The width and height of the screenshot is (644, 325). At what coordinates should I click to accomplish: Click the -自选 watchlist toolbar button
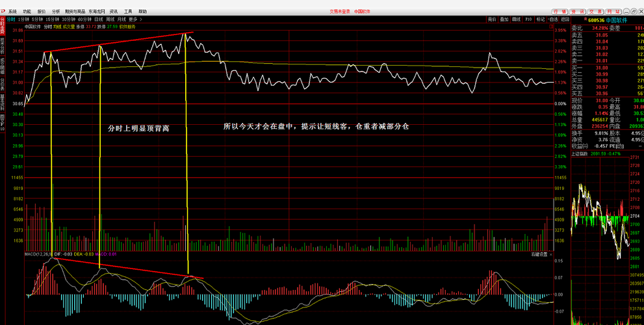(553, 19)
